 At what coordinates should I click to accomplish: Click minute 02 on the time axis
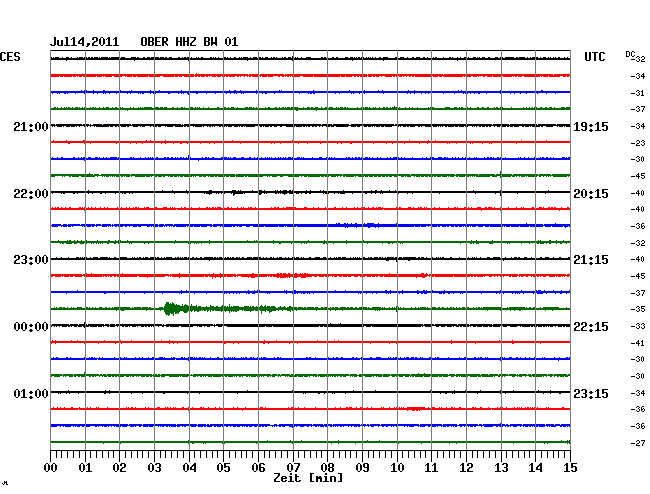[119, 468]
